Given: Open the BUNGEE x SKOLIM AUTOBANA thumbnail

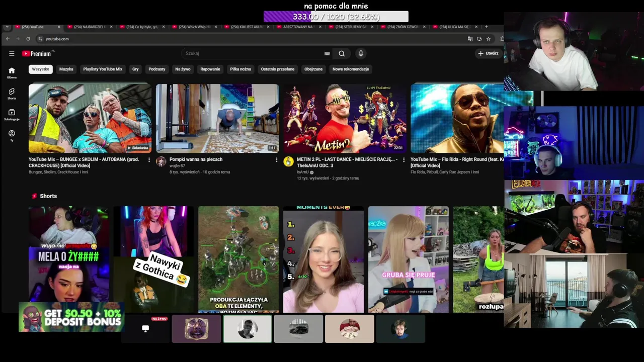Looking at the screenshot, I should coord(90,118).
